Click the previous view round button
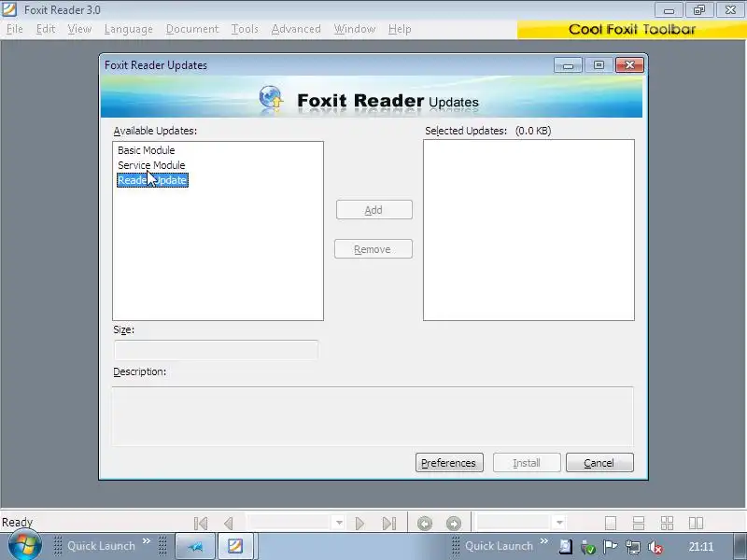This screenshot has height=560, width=747. tap(425, 524)
